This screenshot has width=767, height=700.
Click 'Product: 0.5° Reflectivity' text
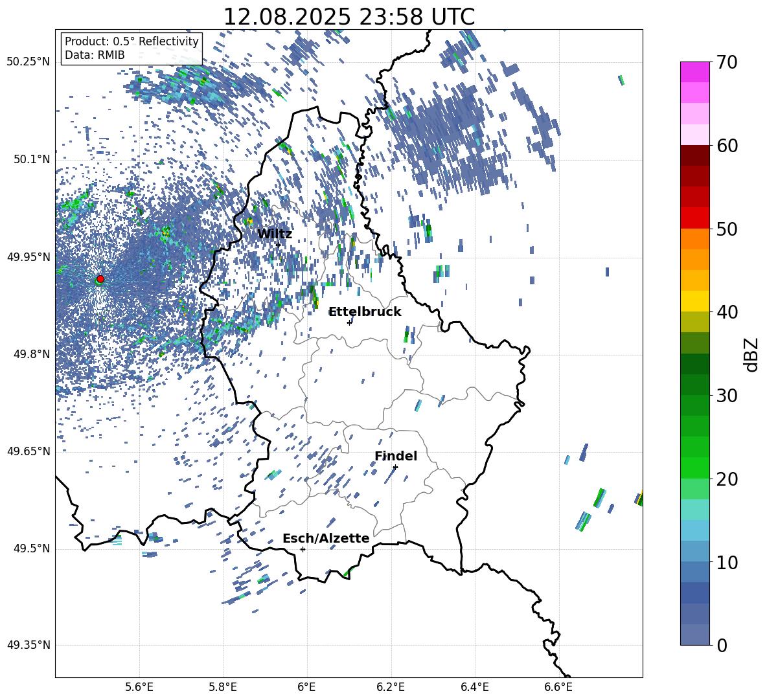[132, 41]
